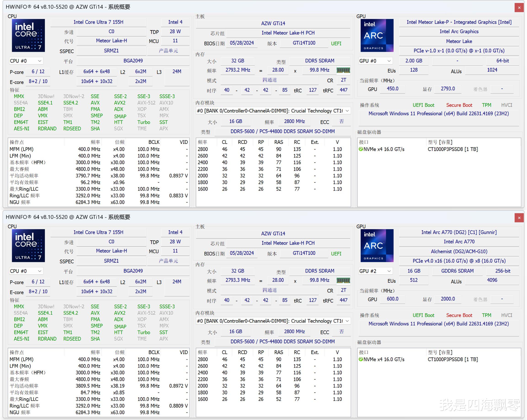527x420 pixels.
Task: Click the Intel Core Ultra 7 logo in bottom window
Action: (28, 245)
